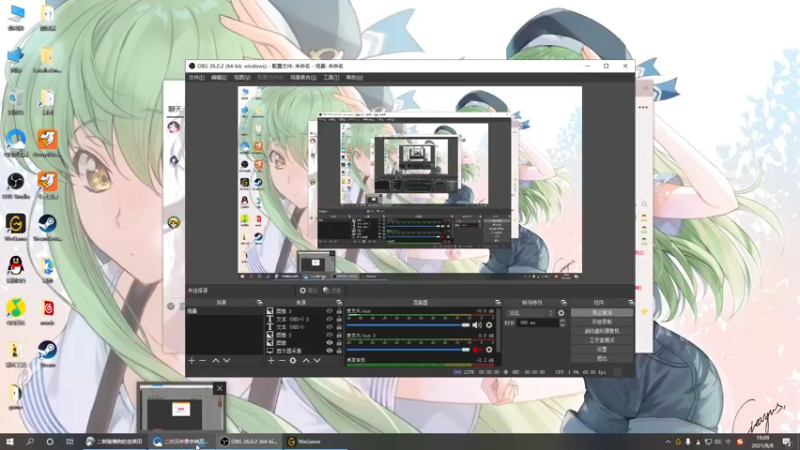Add a new scene with the plus icon
Screen dimensions: 800x450
[191, 361]
